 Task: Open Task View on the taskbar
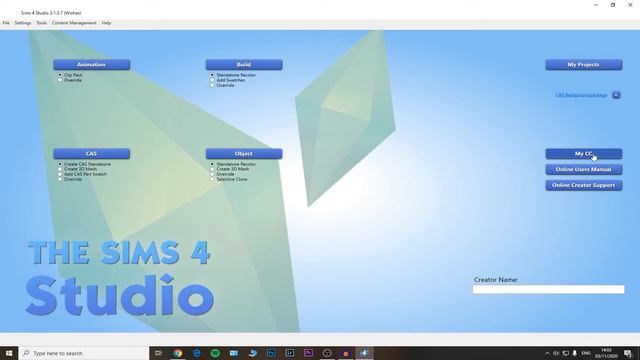tap(159, 353)
